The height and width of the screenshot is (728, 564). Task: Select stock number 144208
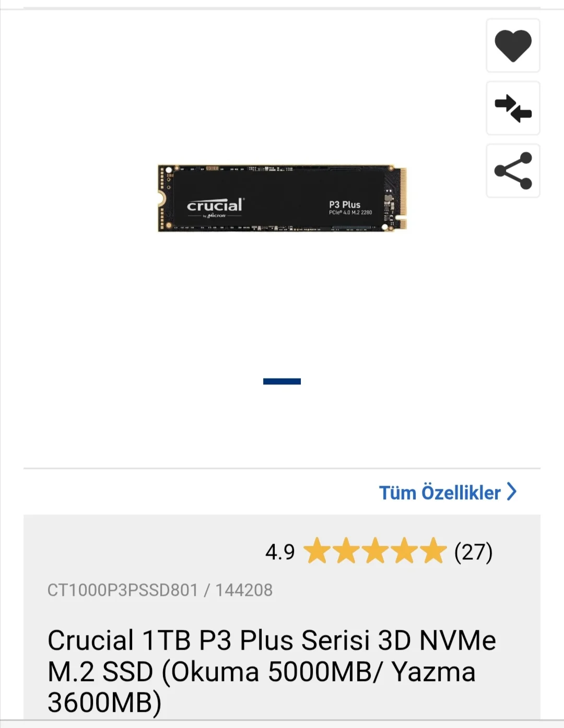point(244,590)
